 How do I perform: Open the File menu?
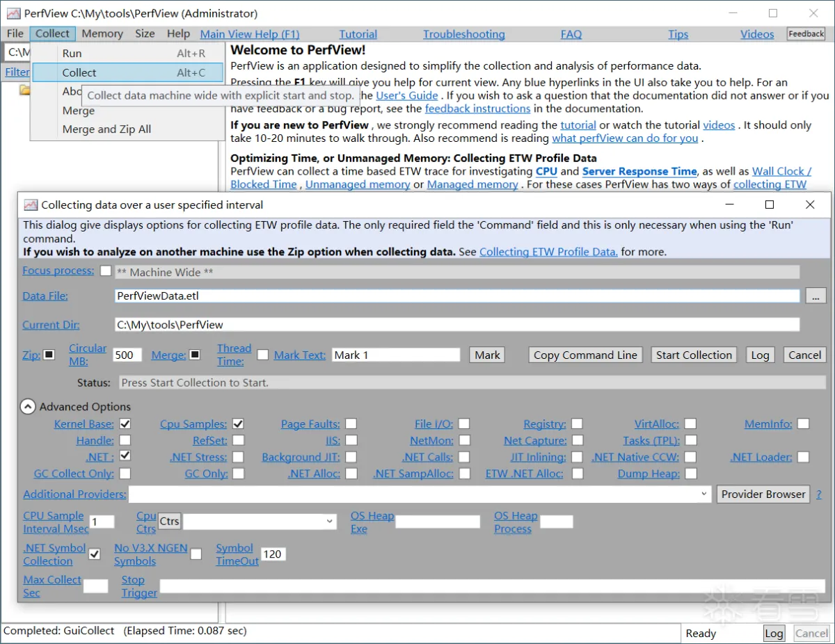(15, 34)
